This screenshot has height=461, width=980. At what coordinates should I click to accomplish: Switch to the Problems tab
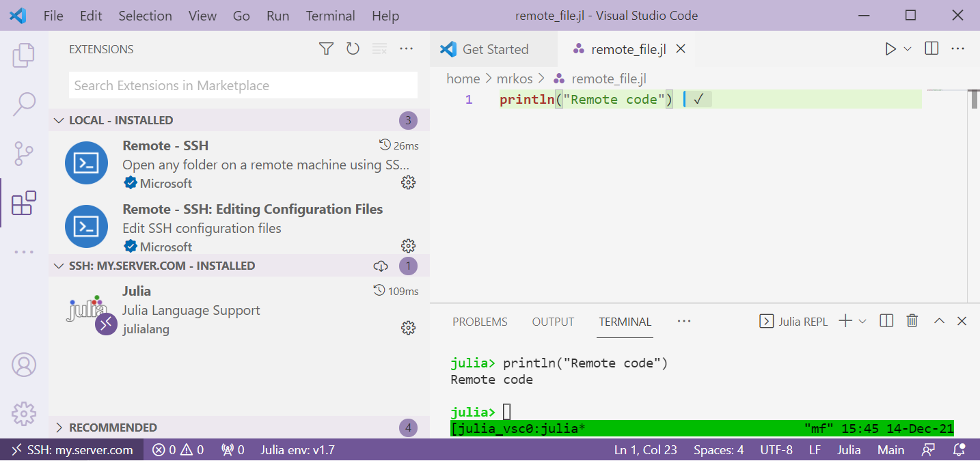[x=480, y=322]
